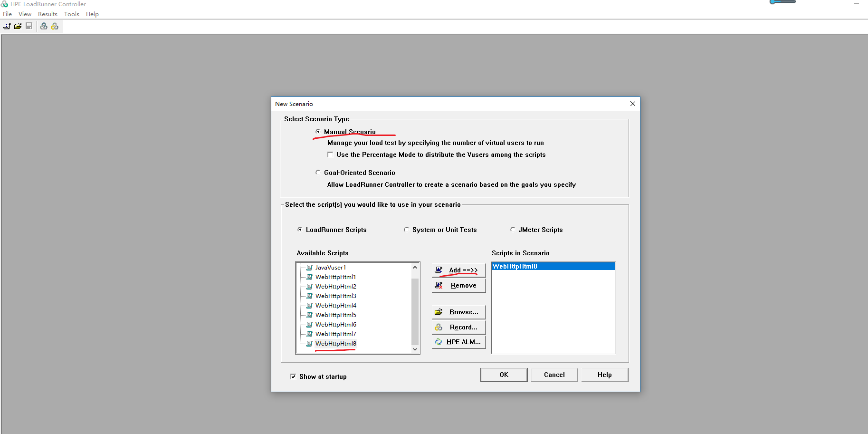Click Cancel in New Scenario dialog
Screen dimensions: 868x434
pyautogui.click(x=554, y=375)
